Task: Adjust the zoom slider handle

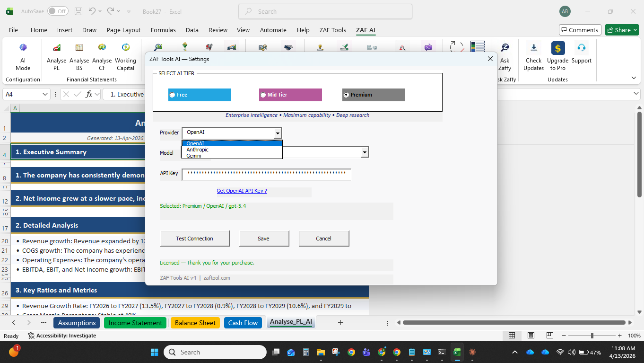Action: 592,336
